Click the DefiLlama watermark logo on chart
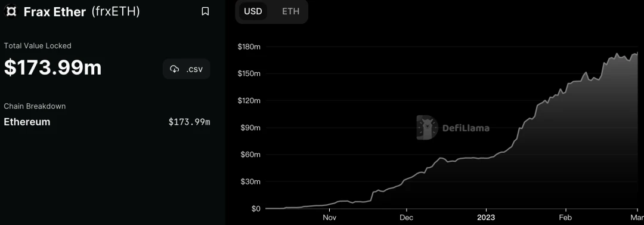644x225 pixels. pyautogui.click(x=453, y=128)
